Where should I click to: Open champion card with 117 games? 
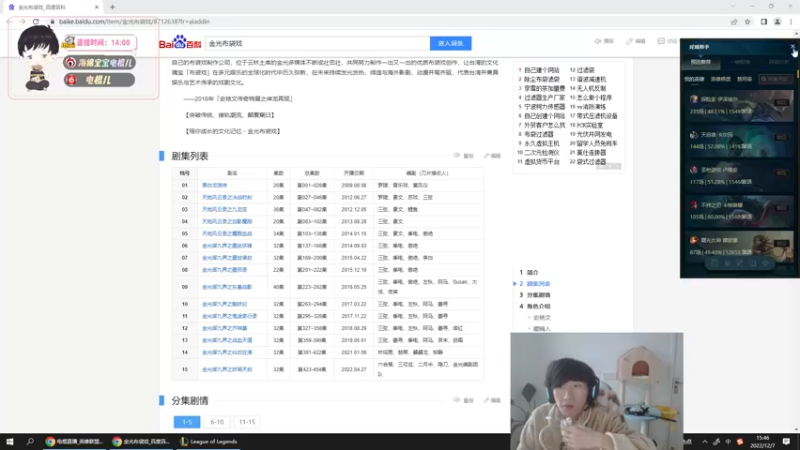tap(739, 176)
